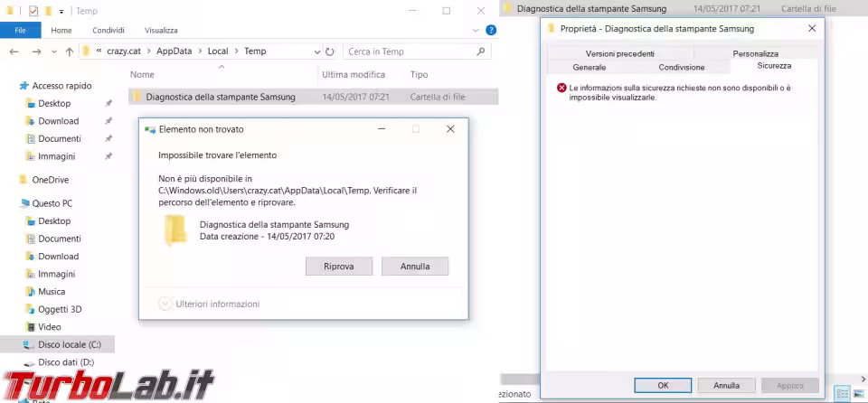Open Immagini under Questo PC
Image resolution: width=868 pixels, height=403 pixels.
pos(56,274)
